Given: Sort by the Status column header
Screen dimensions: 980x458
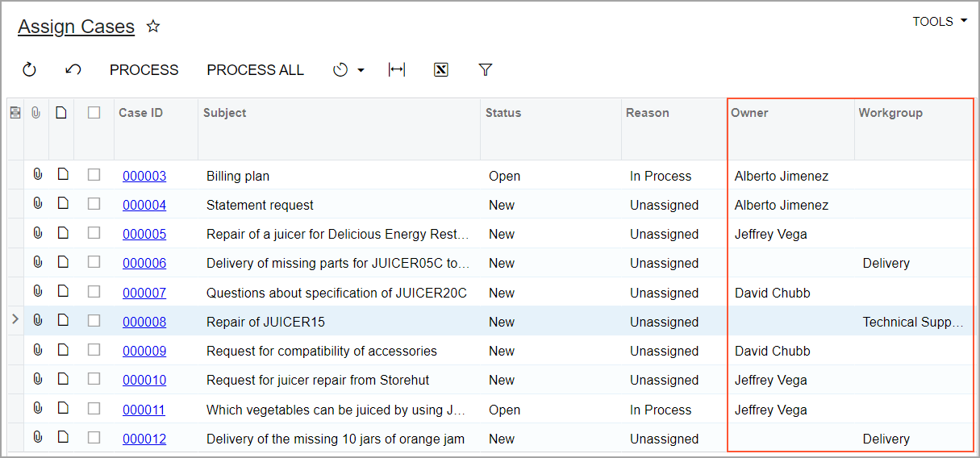Looking at the screenshot, I should point(503,113).
